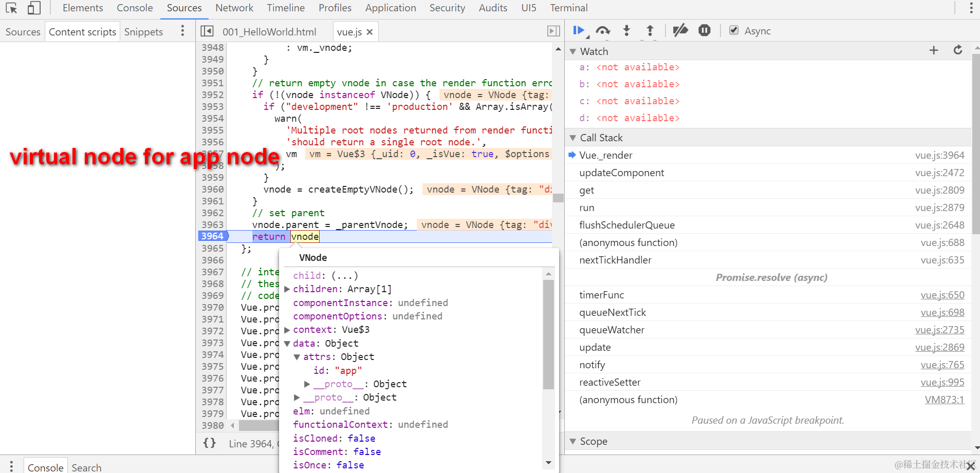Open the Search drawer tab
The width and height of the screenshot is (980, 473).
pyautogui.click(x=86, y=467)
